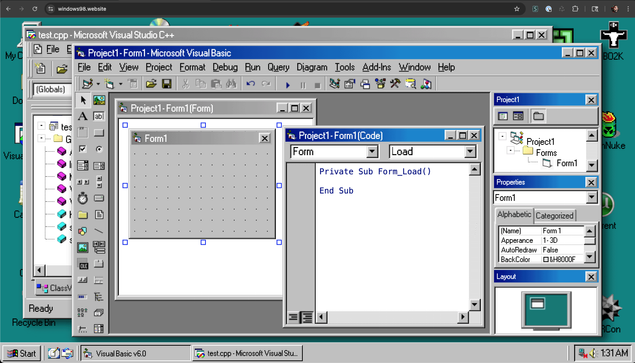
Task: Click the Break (pause) toolbar icon
Action: click(303, 85)
